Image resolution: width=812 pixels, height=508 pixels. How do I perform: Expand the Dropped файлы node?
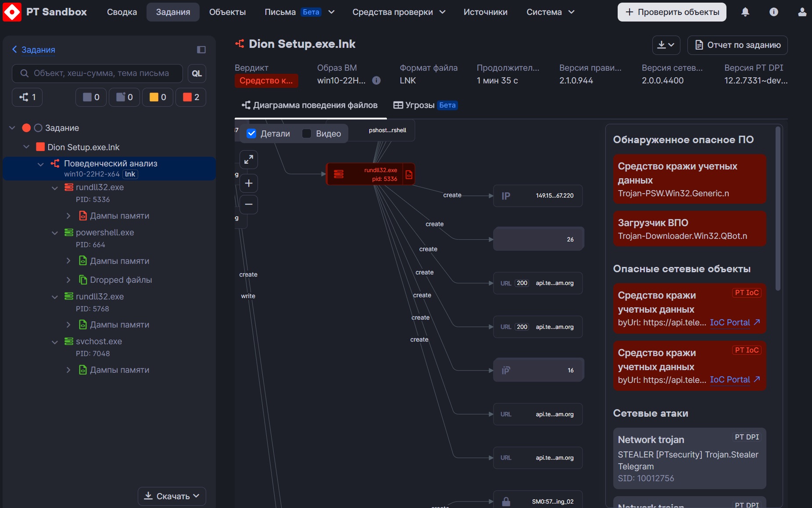[x=68, y=280]
